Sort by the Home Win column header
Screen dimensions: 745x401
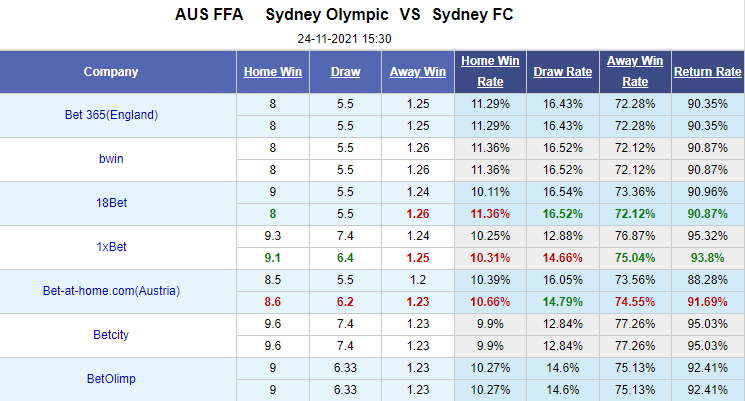[x=273, y=72]
